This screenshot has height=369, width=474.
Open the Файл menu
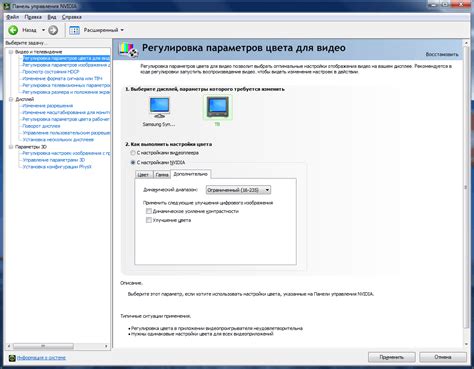tap(13, 17)
